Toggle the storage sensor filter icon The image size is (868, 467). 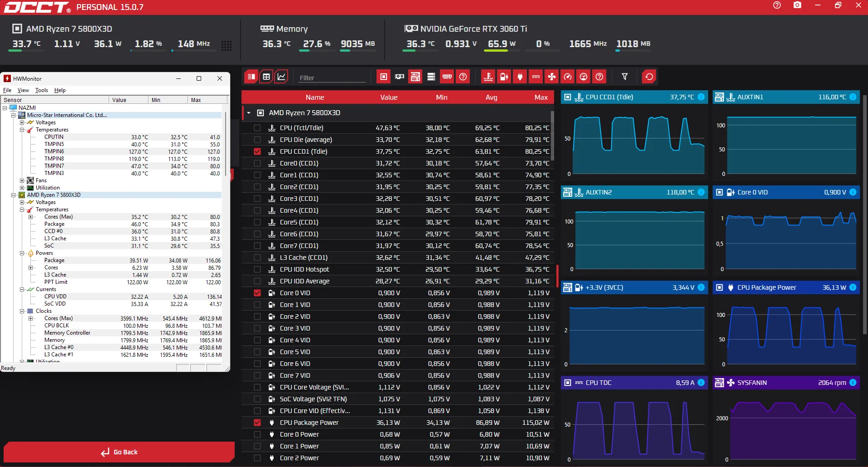pyautogui.click(x=431, y=77)
